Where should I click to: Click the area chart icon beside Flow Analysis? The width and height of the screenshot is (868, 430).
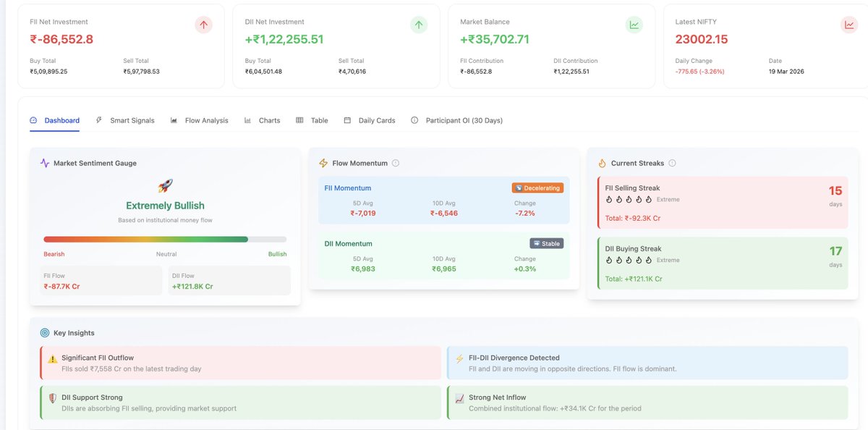[x=174, y=120]
